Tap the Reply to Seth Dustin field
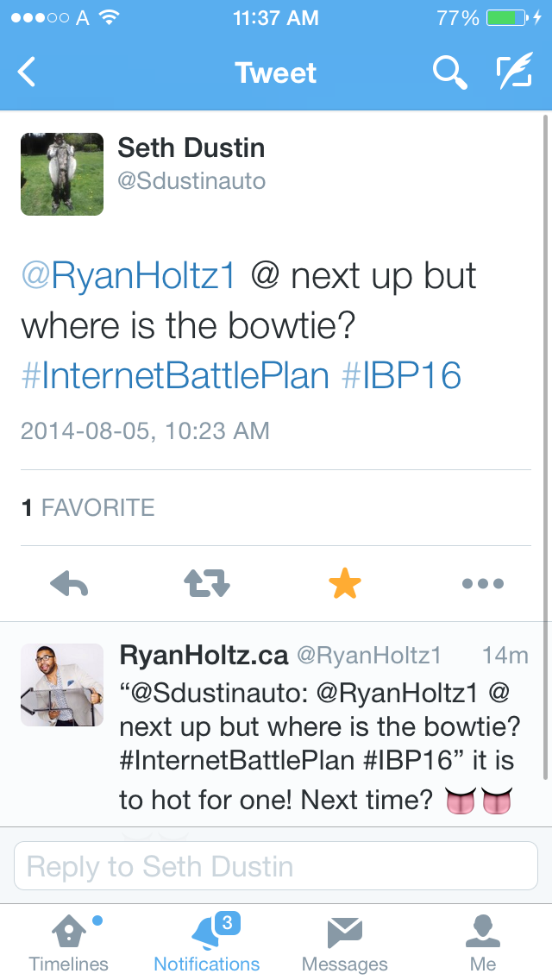The width and height of the screenshot is (552, 980). [276, 866]
